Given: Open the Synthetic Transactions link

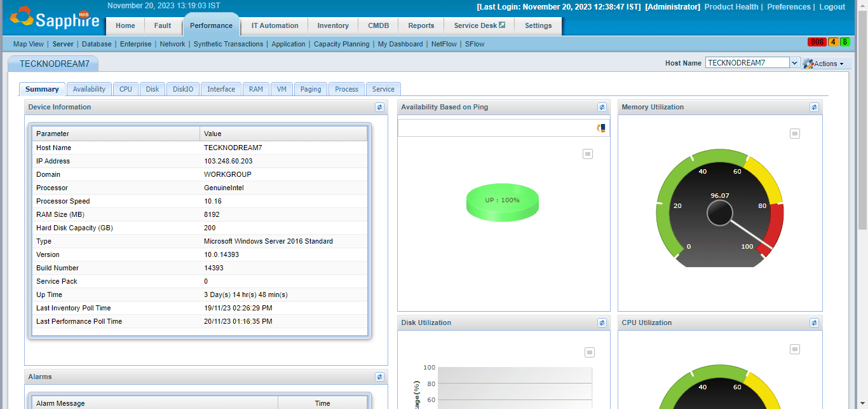Looking at the screenshot, I should [x=228, y=44].
